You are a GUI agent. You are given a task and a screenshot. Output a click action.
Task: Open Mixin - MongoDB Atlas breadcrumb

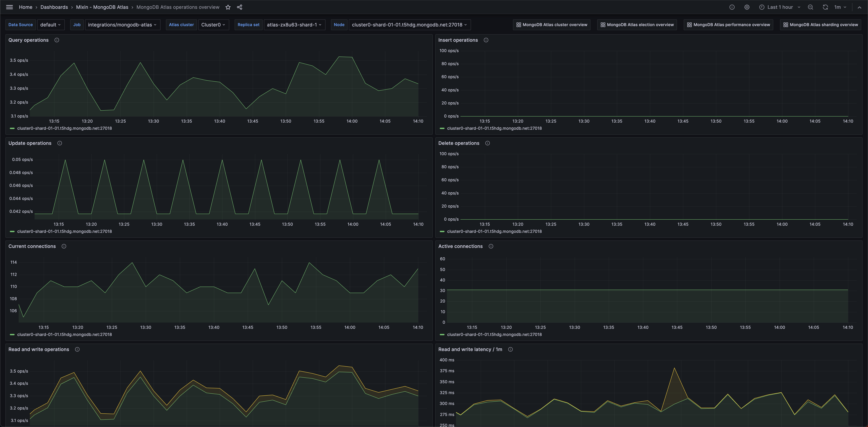102,7
